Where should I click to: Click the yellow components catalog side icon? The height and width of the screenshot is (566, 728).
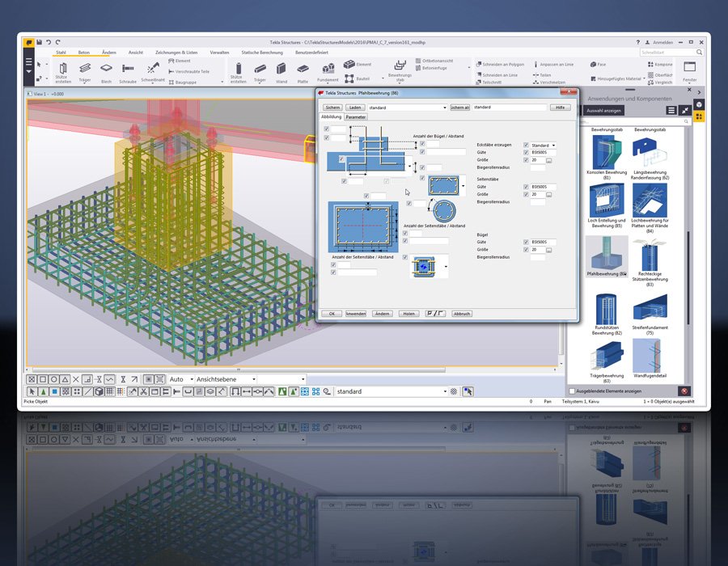pos(699,116)
